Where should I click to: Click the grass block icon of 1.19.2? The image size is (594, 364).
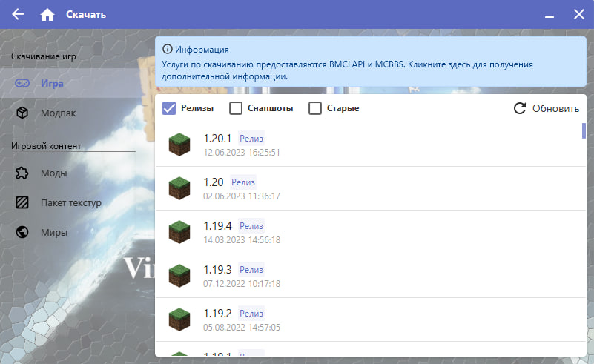click(179, 320)
